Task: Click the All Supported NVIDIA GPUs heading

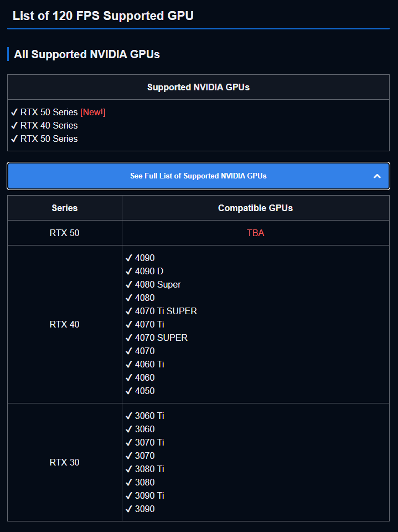Action: pos(87,54)
